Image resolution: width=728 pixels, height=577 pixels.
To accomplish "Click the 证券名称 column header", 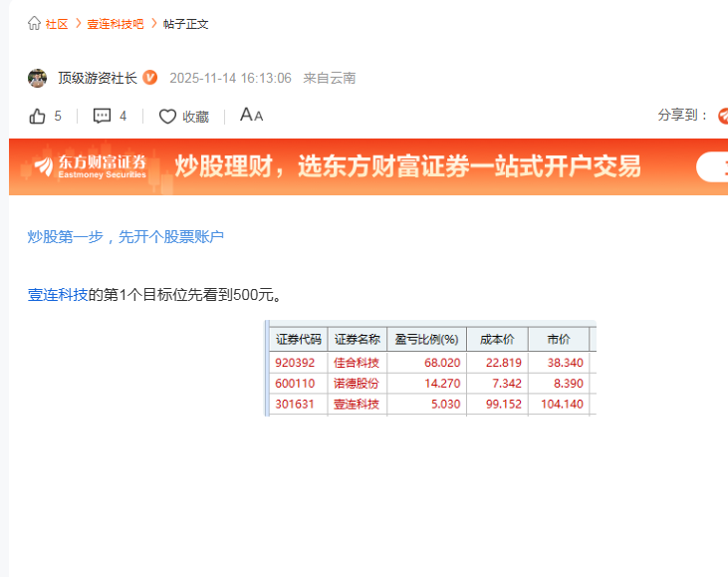I will [358, 339].
